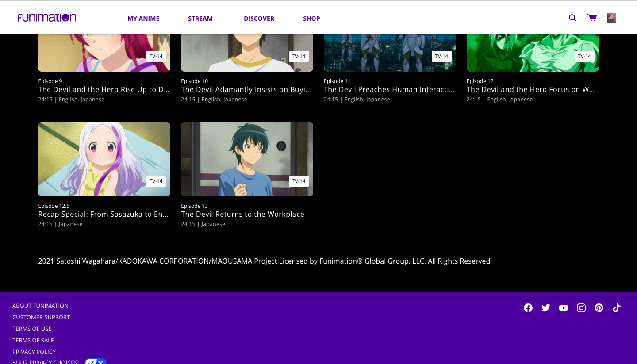Open the Twitter social icon
Image resolution: width=637 pixels, height=364 pixels.
pos(546,308)
